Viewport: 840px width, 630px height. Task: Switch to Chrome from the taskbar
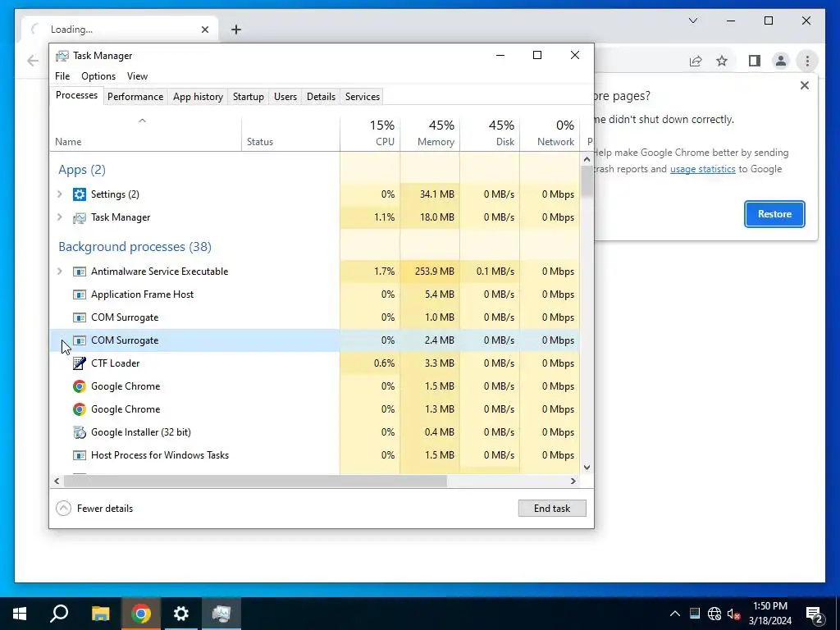141,614
